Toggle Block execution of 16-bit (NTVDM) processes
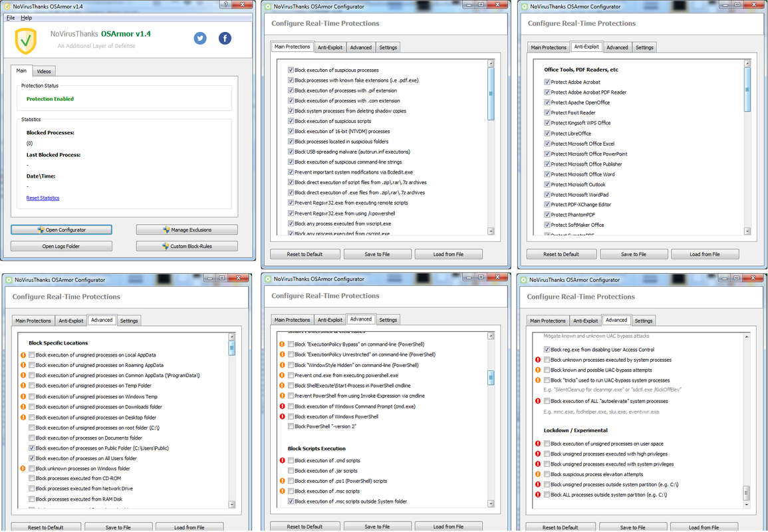Image resolution: width=768 pixels, height=532 pixels. (x=291, y=131)
